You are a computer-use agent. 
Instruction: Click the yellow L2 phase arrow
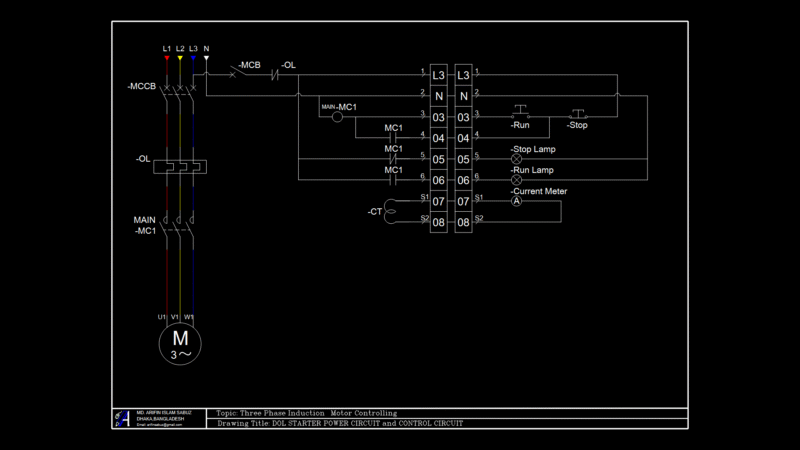point(180,58)
